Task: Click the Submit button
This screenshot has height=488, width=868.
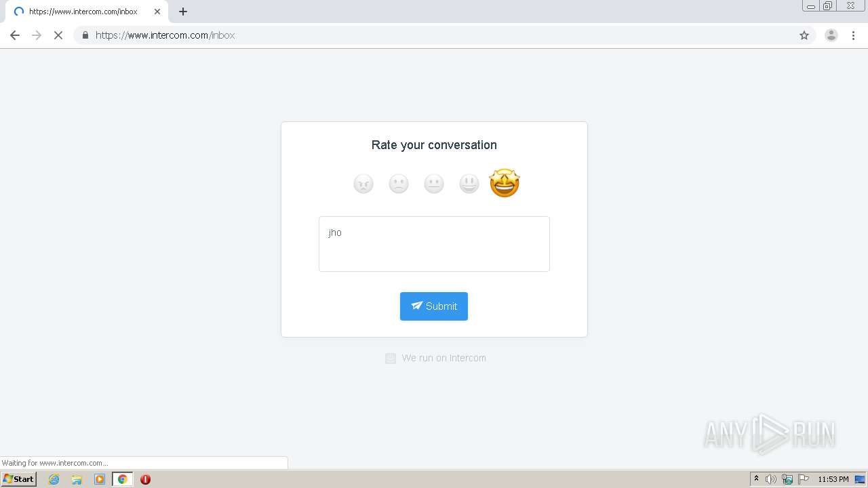Action: 434,306
